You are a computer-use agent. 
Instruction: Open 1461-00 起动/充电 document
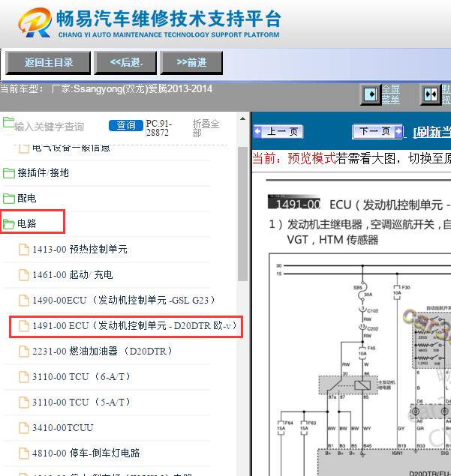pos(73,275)
